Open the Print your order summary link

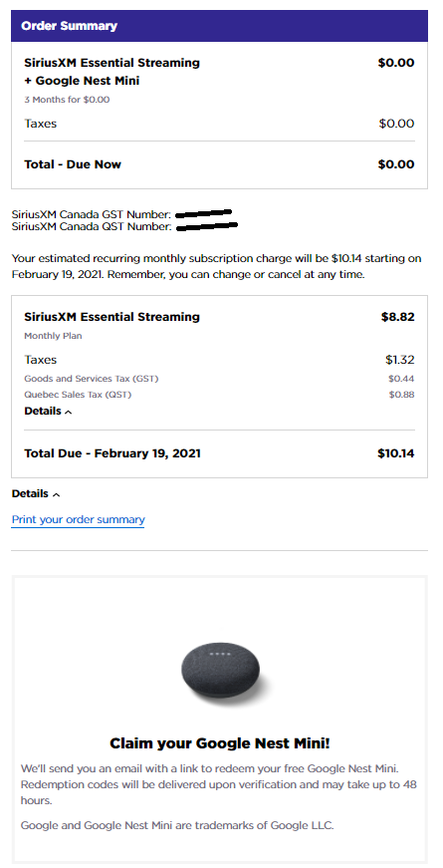point(78,520)
